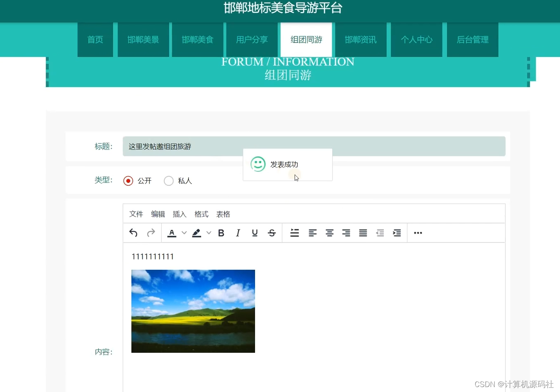The height and width of the screenshot is (392, 560).
Task: Select the 私人 radio button
Action: click(x=168, y=180)
